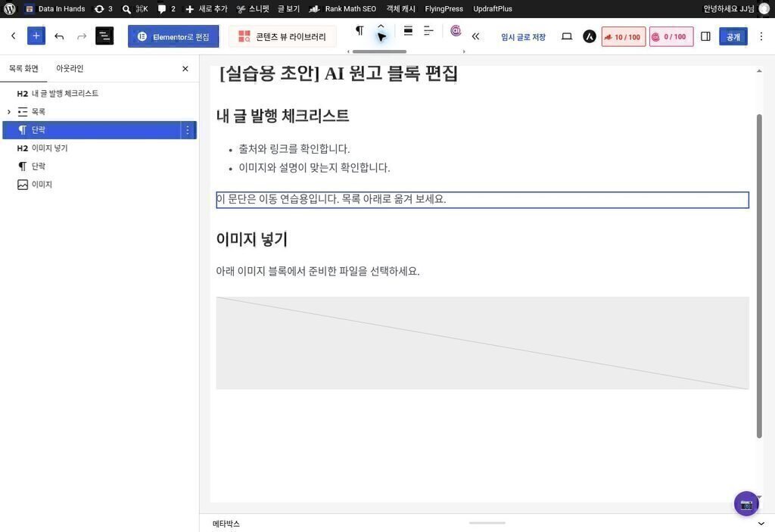775x532 pixels.
Task: Click the 글 보기 link
Action: click(288, 9)
